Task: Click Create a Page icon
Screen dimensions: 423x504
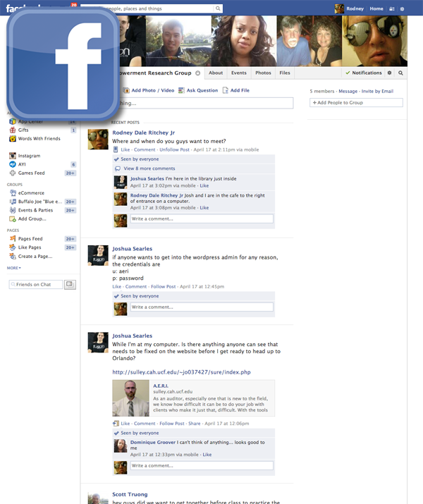Action: (x=13, y=256)
